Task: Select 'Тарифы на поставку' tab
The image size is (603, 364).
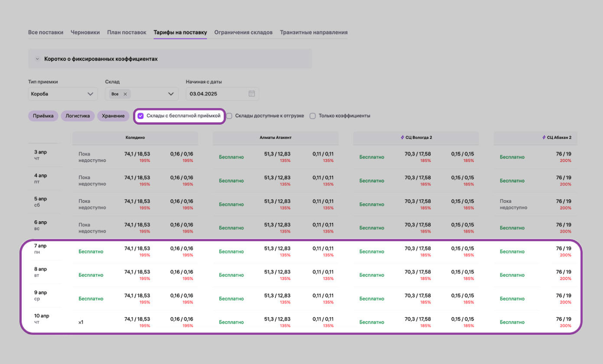Action: 180,32
